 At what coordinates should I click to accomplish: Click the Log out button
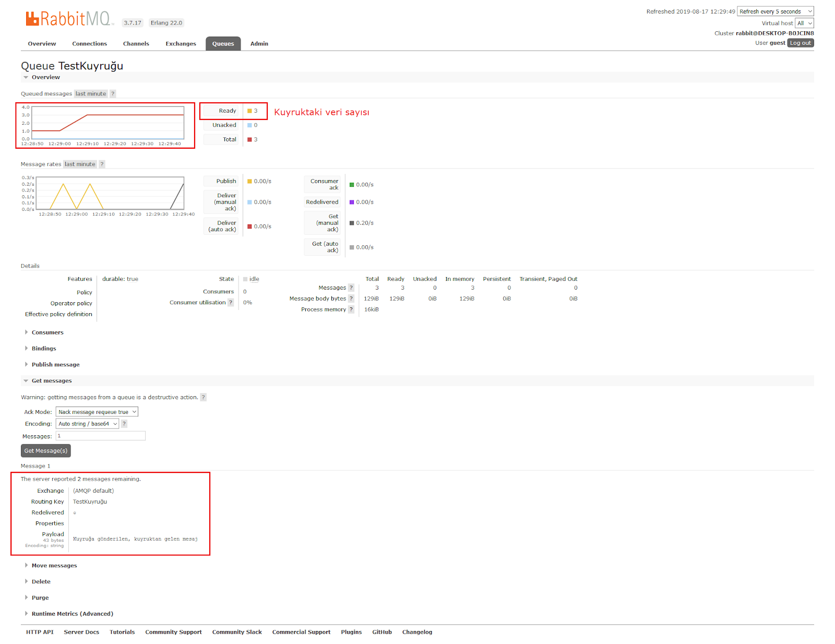(x=801, y=43)
